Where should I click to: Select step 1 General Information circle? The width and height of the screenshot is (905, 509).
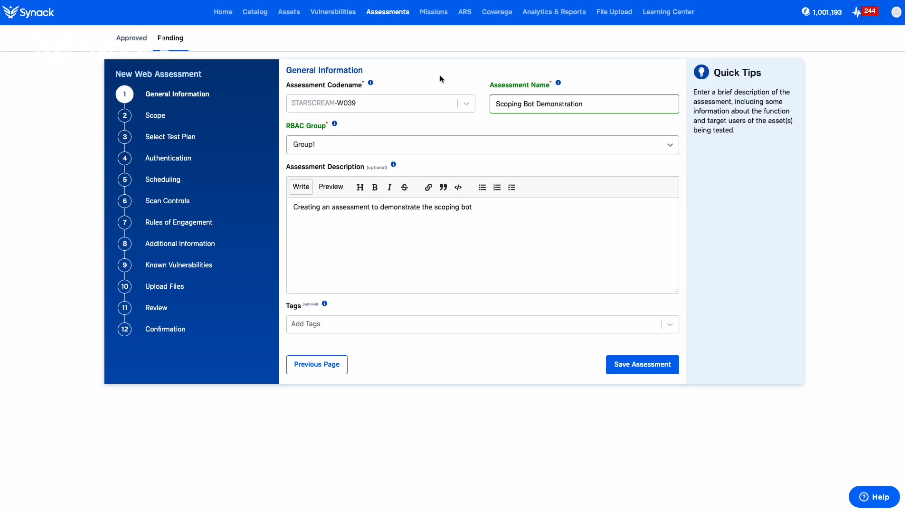124,94
